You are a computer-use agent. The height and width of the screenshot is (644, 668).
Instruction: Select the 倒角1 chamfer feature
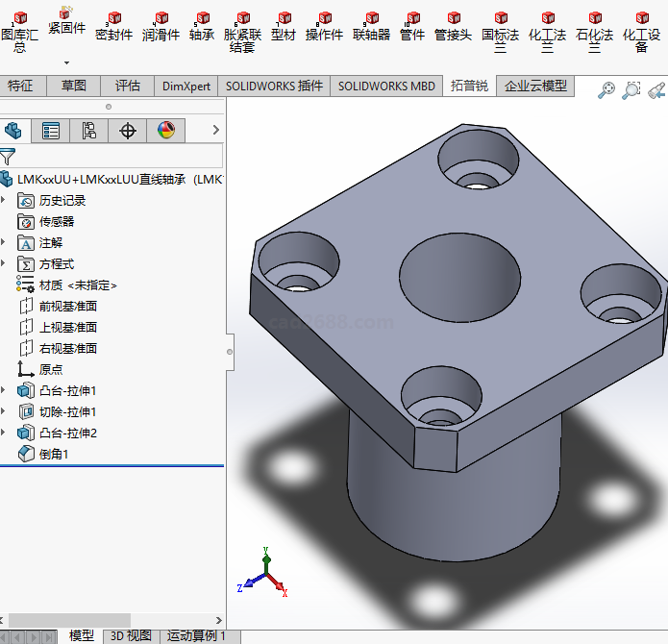[x=54, y=454]
